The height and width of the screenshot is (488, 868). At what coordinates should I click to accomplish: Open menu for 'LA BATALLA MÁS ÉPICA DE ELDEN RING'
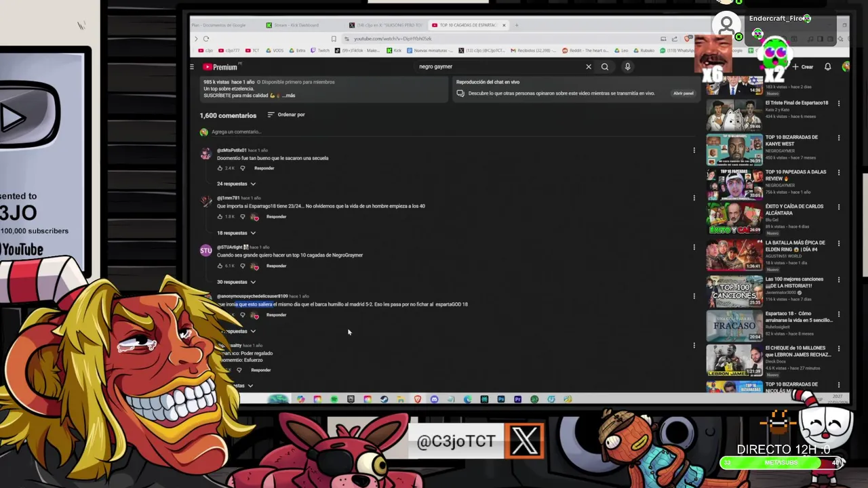coord(839,243)
